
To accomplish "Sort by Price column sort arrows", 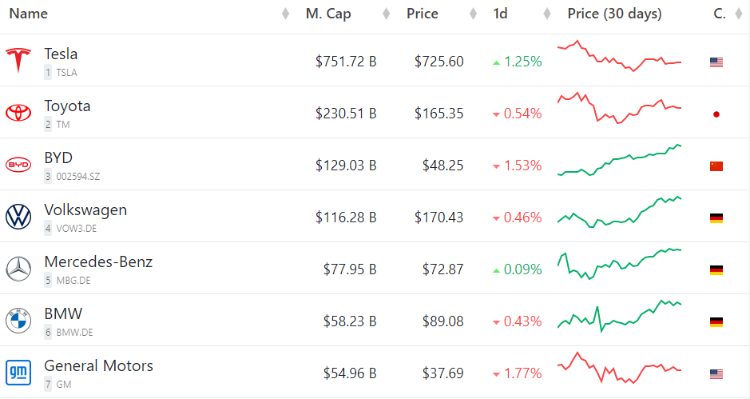I will pyautogui.click(x=473, y=14).
